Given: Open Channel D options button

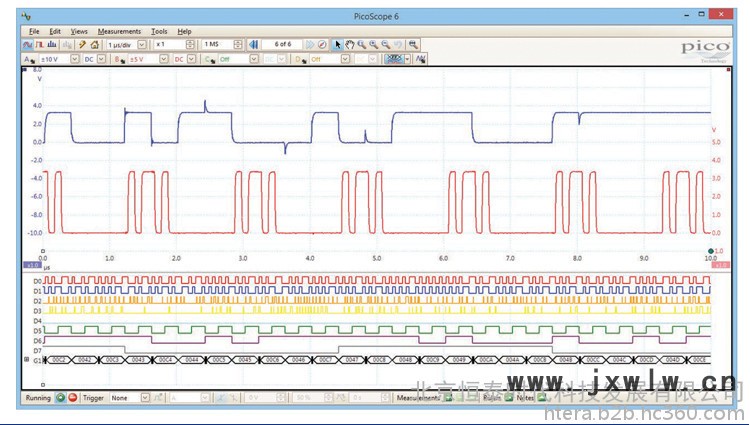Looking at the screenshot, I should (301, 59).
